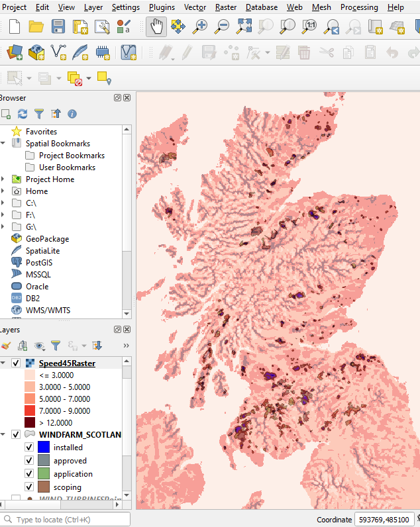Select the Pan Map hand tool
420x527 pixels.
coord(156,26)
